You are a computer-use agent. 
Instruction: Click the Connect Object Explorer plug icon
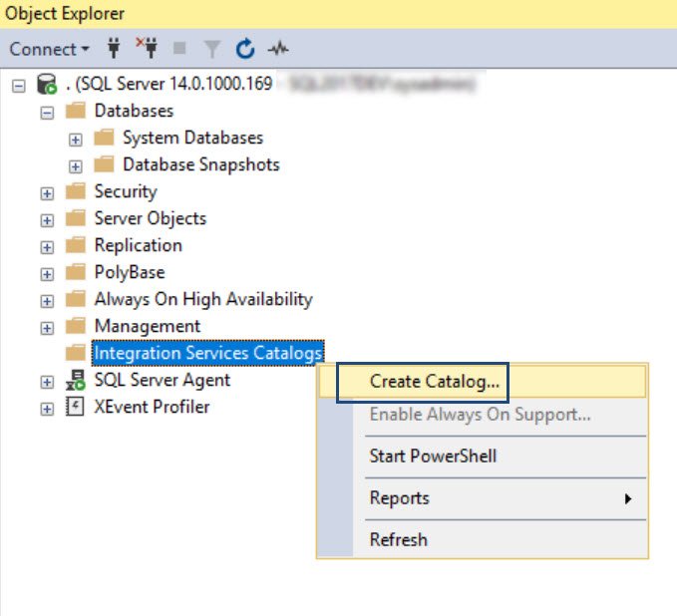[x=114, y=48]
